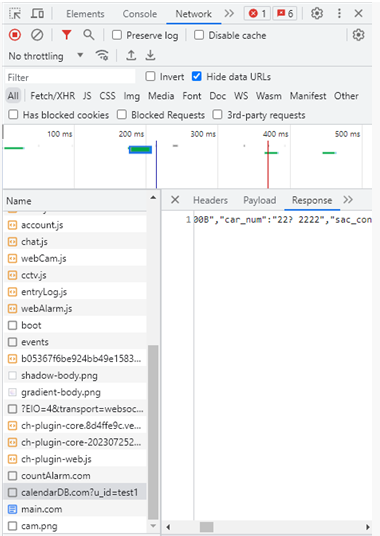This screenshot has width=380, height=536.
Task: Import HAR file upload icon
Action: pyautogui.click(x=131, y=55)
